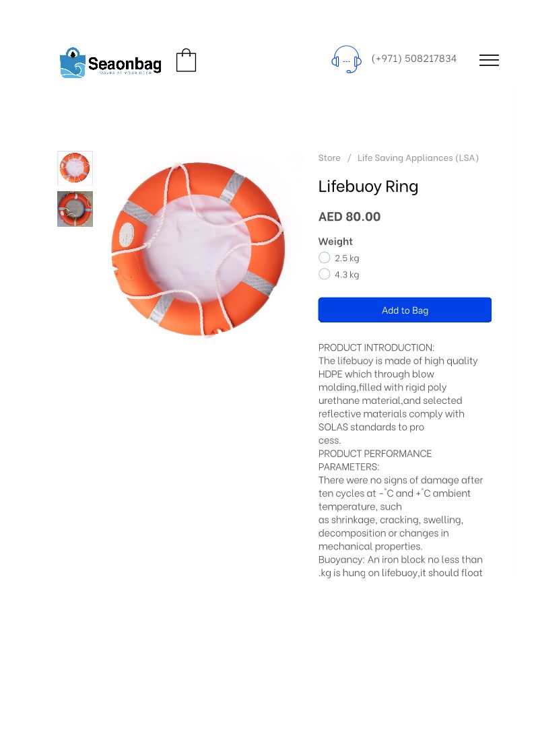534x756 pixels.
Task: Open Life Saving Appliances (LSA) category
Action: coord(418,158)
